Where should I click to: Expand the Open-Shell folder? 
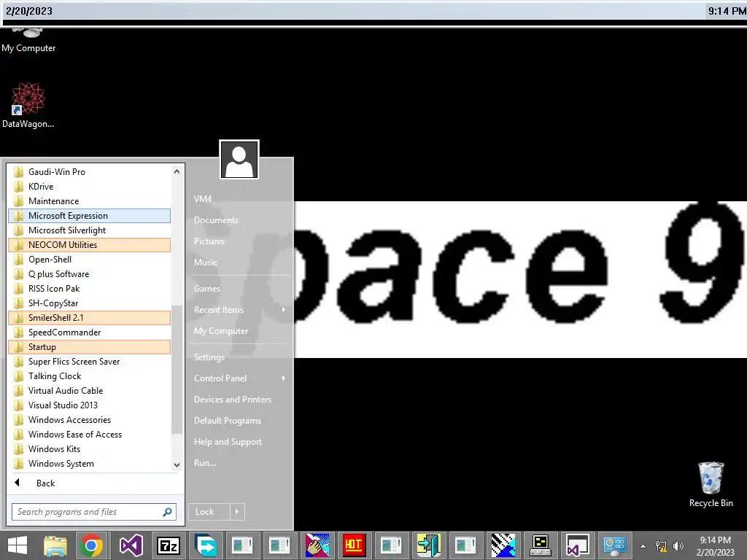90,260
